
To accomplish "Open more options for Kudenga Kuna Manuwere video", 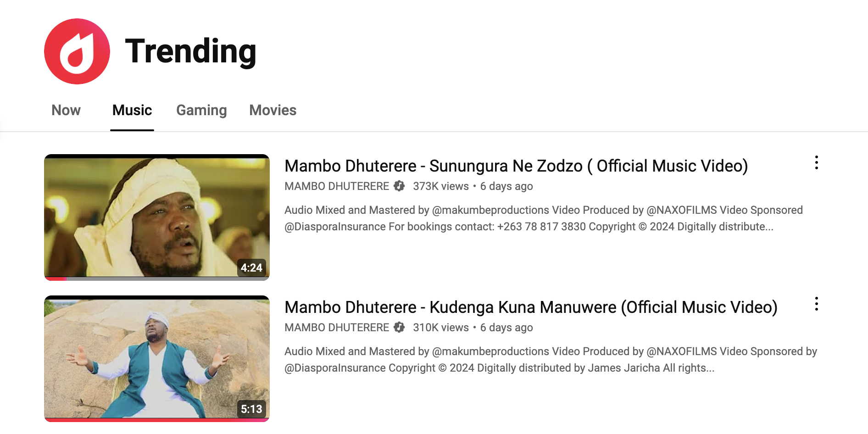I will (x=816, y=304).
